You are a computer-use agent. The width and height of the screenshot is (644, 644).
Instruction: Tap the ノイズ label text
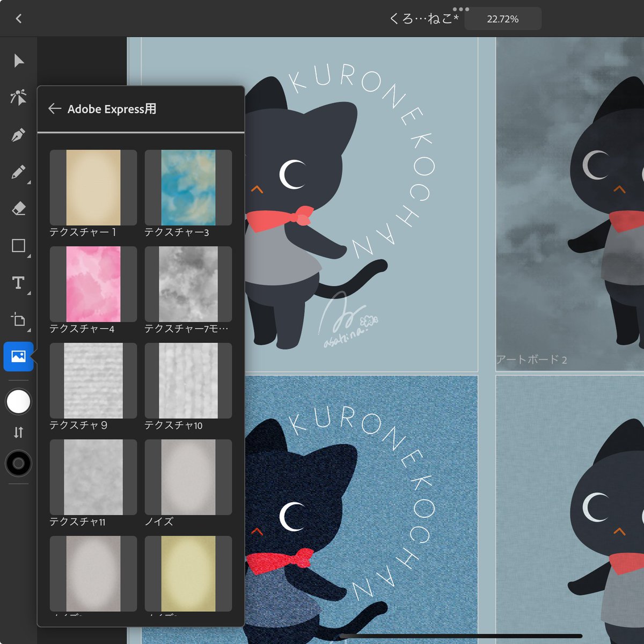click(x=159, y=522)
